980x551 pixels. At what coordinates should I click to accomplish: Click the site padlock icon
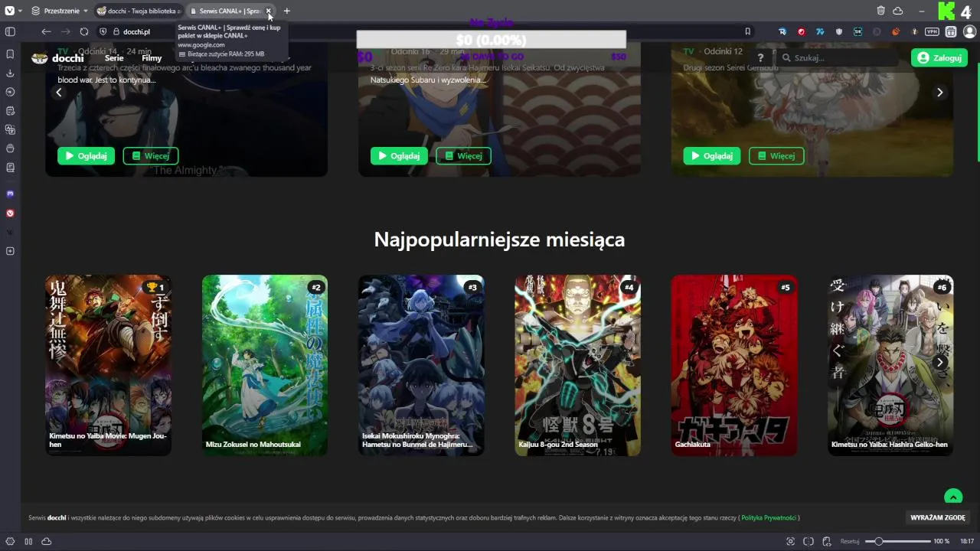(116, 31)
